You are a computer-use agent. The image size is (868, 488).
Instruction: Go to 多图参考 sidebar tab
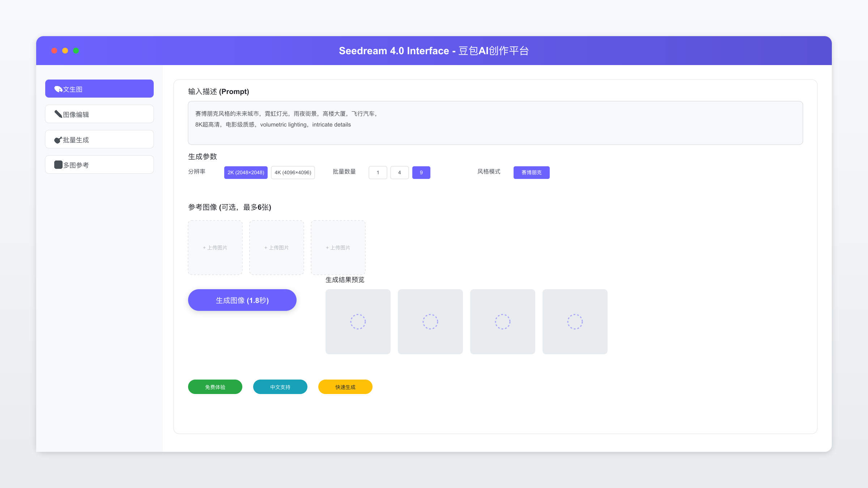pyautogui.click(x=99, y=164)
